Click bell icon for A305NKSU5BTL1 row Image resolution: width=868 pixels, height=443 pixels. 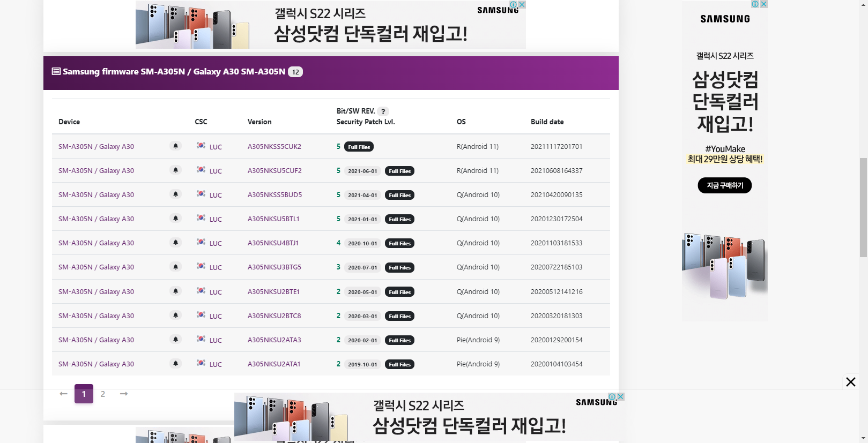[175, 218]
